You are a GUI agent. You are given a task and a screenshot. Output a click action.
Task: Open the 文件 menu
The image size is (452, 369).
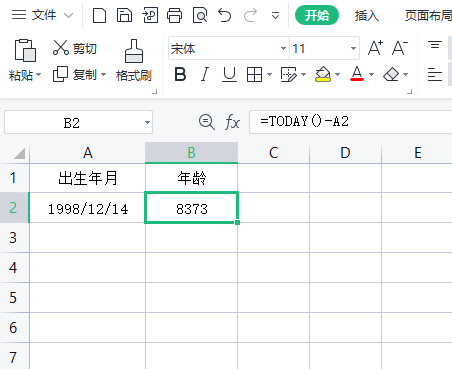[42, 15]
